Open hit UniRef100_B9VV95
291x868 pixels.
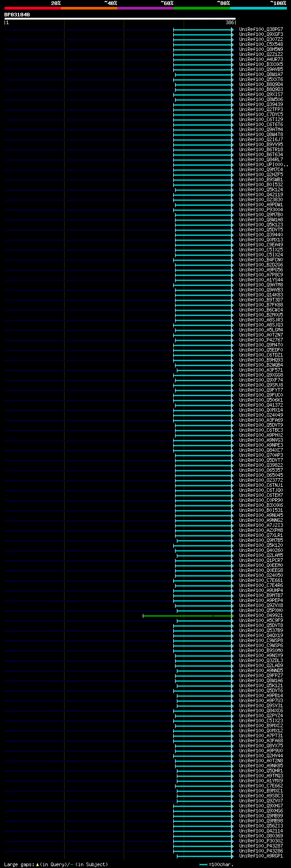(261, 144)
